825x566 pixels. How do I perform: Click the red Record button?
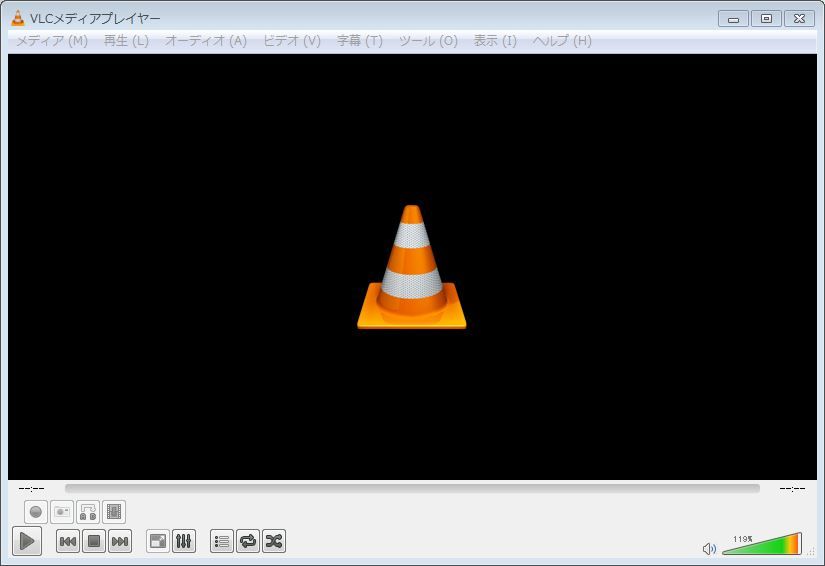[36, 512]
